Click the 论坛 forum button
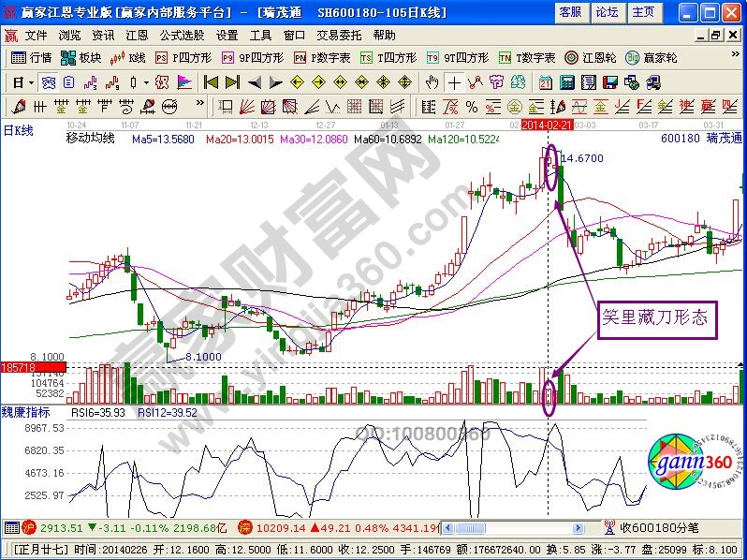 click(x=607, y=12)
